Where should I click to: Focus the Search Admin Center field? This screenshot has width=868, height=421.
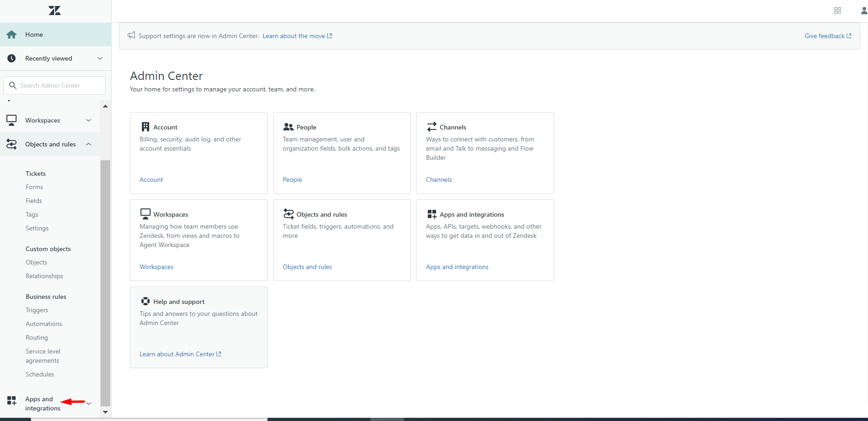pyautogui.click(x=55, y=85)
